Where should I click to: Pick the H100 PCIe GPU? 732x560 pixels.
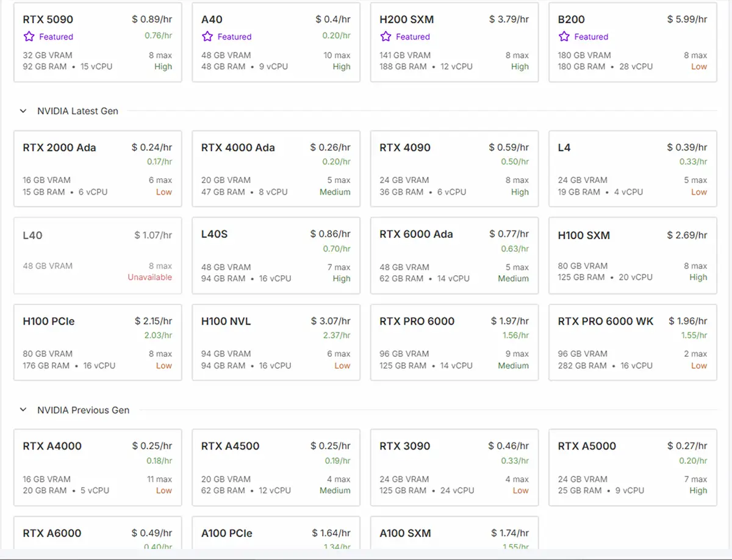coord(98,342)
